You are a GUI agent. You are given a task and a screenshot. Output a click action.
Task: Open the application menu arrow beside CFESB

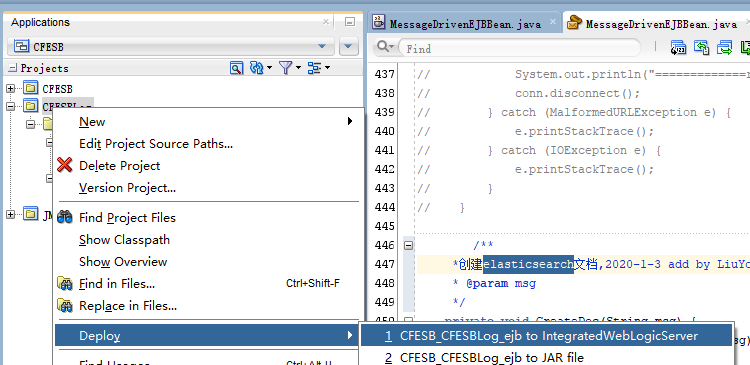tap(349, 47)
